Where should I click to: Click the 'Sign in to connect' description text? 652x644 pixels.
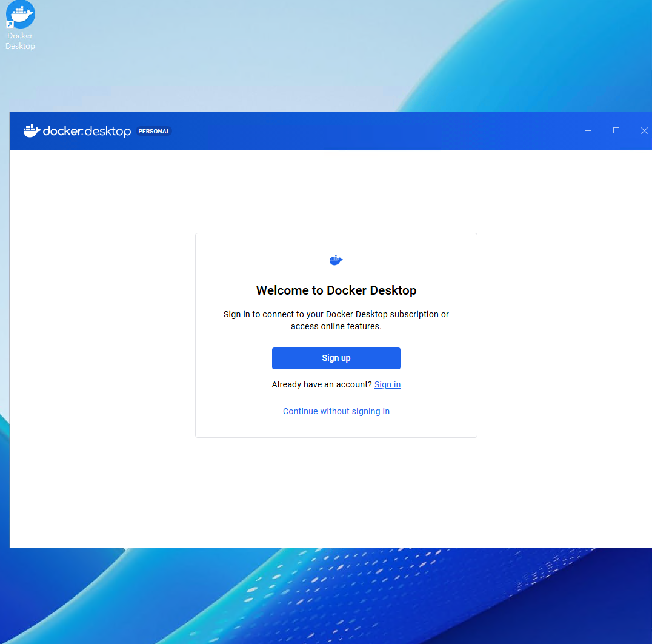336,320
